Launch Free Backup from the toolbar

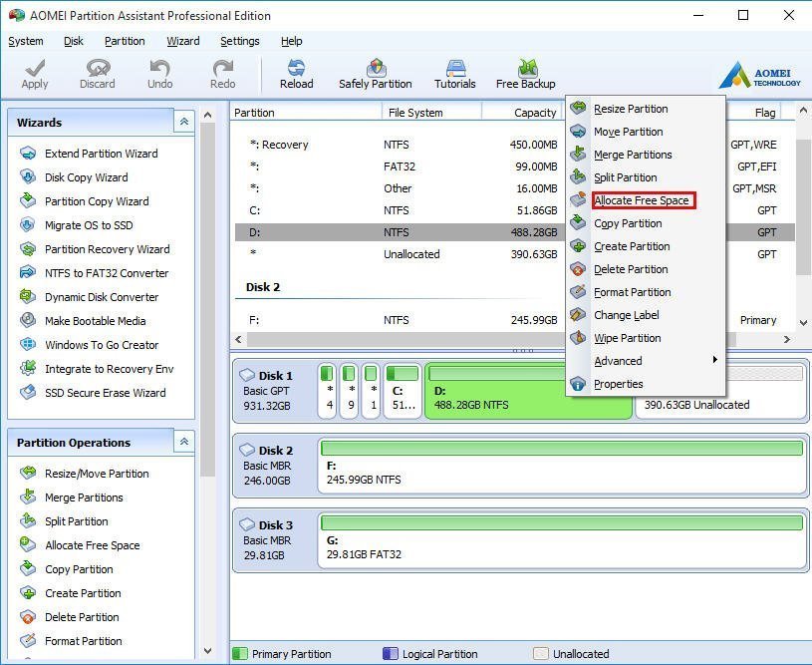pos(525,73)
